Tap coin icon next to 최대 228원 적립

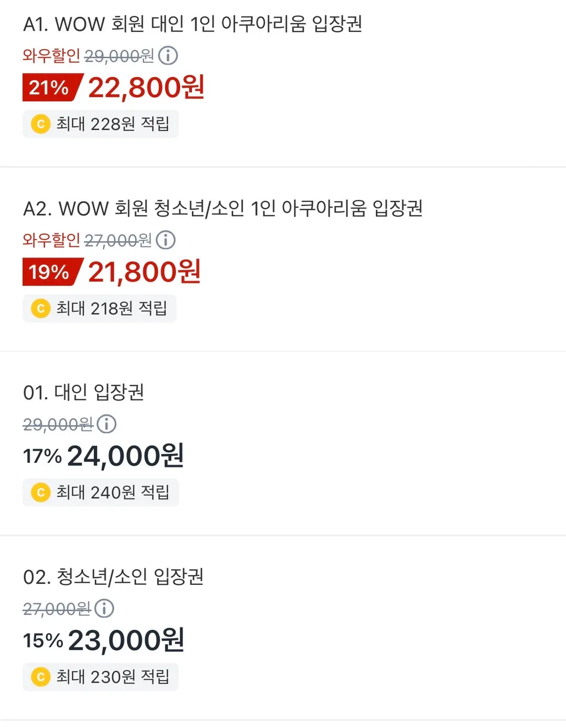[x=40, y=124]
